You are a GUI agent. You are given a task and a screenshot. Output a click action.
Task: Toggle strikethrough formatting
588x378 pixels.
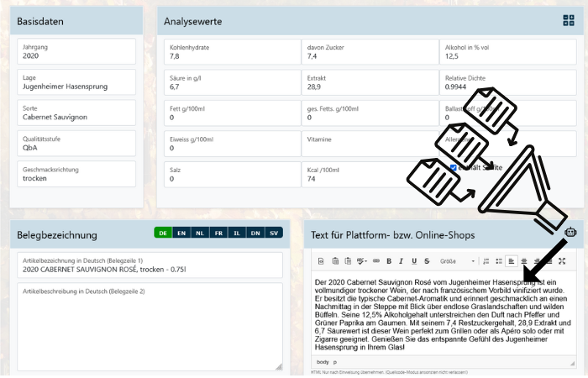tap(427, 261)
